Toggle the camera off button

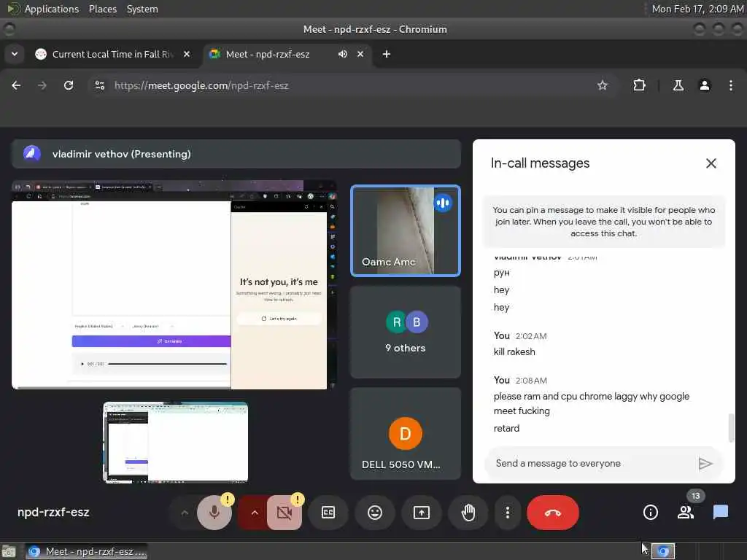[x=285, y=513]
